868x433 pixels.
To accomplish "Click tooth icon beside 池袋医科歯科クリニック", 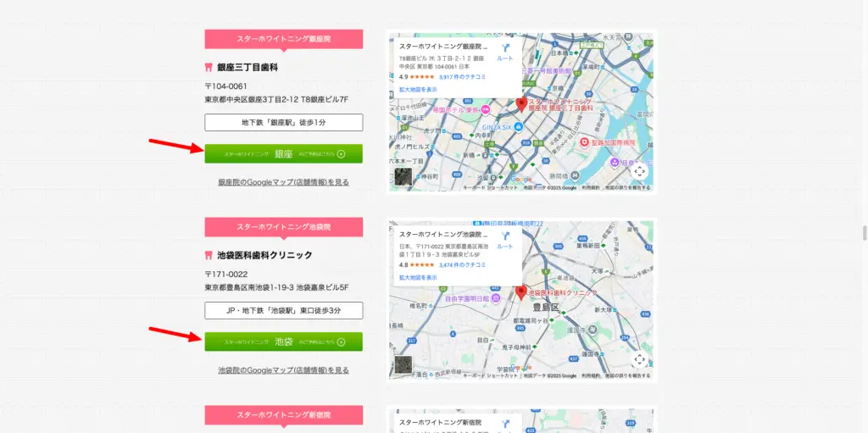I will click(x=209, y=255).
